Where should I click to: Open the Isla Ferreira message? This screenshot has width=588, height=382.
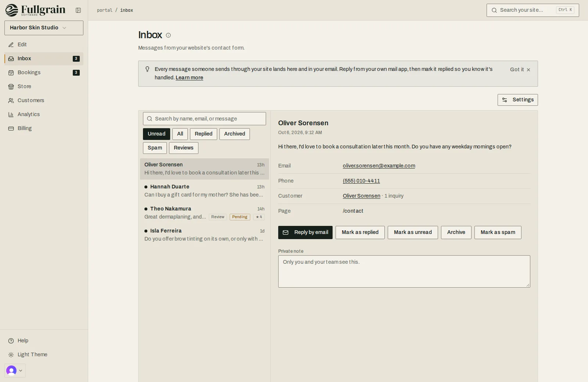click(204, 235)
